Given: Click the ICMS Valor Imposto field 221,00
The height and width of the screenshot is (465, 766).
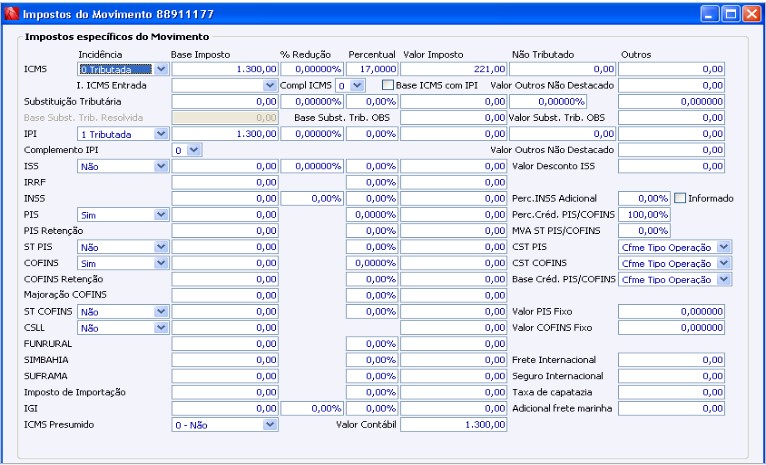Looking at the screenshot, I should [x=453, y=69].
